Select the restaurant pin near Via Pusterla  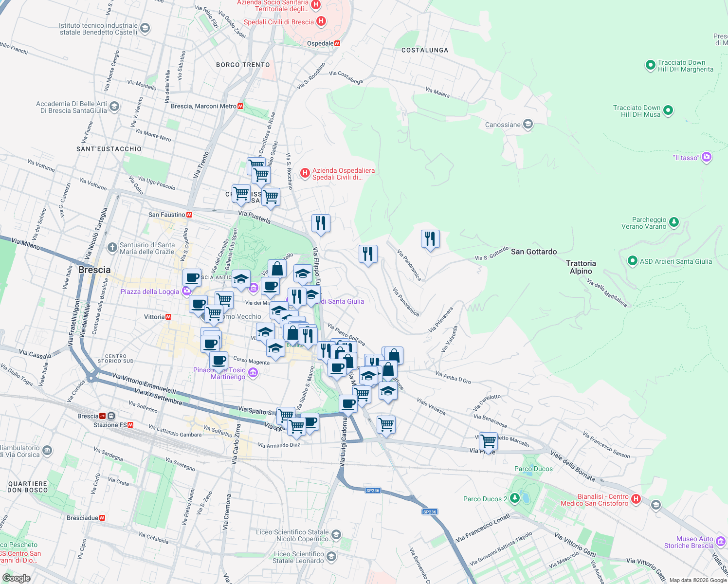pos(321,223)
